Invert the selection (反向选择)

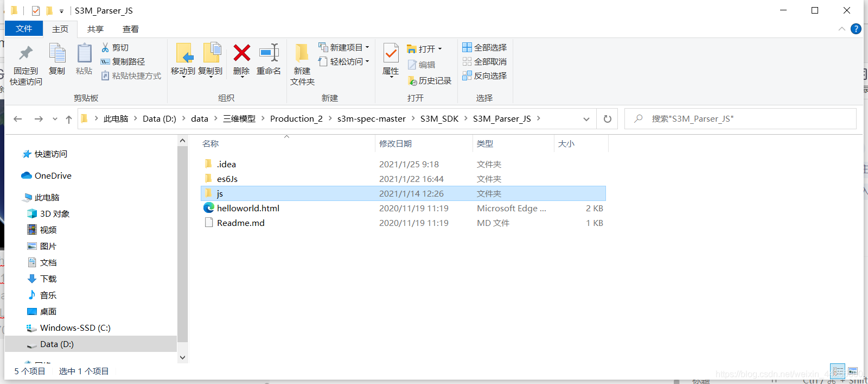[484, 75]
